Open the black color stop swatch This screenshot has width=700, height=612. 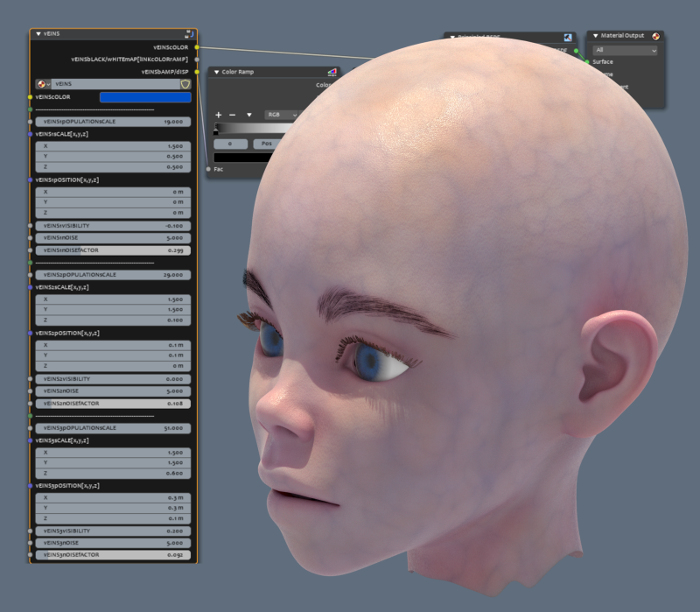243,158
